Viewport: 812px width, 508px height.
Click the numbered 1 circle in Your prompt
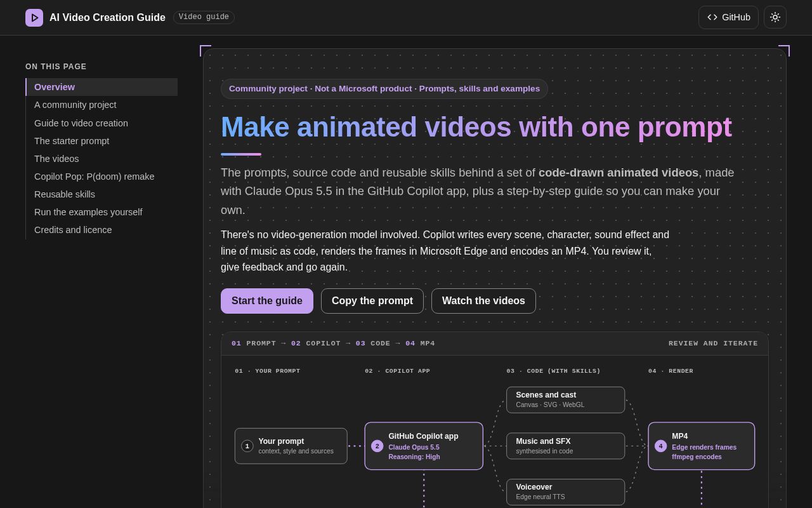click(x=247, y=446)
